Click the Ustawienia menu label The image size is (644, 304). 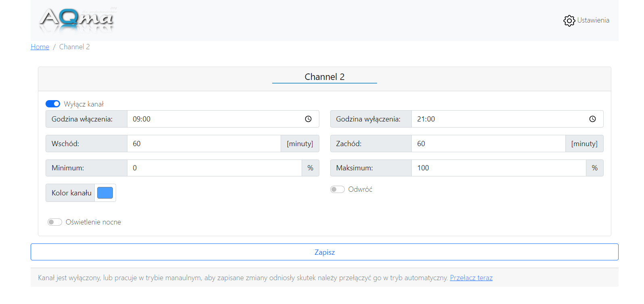[x=593, y=20]
